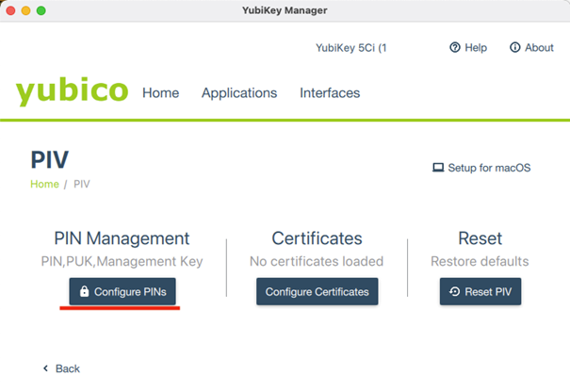Close the YubiKey Manager window

pos(11,10)
